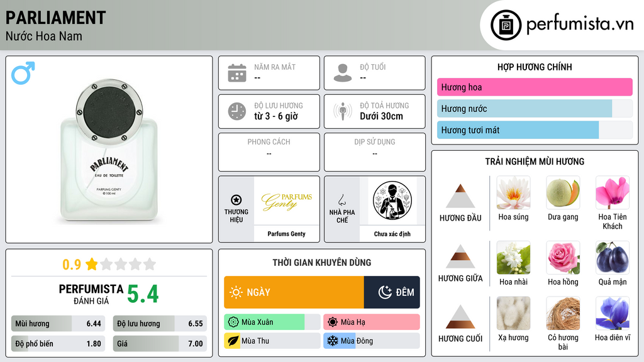Click the Hương nước accord bar
This screenshot has width=644, height=362.
tap(535, 109)
